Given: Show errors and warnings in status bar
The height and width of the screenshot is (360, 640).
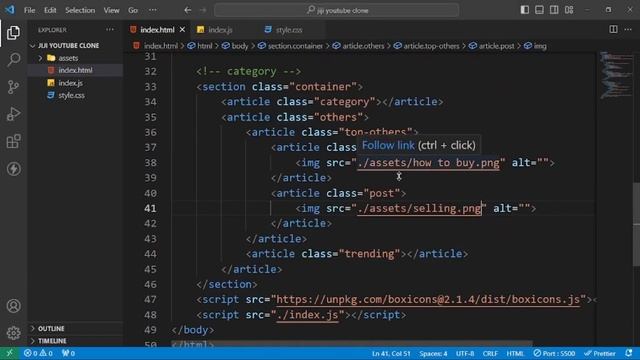Looking at the screenshot, I should pos(38,353).
